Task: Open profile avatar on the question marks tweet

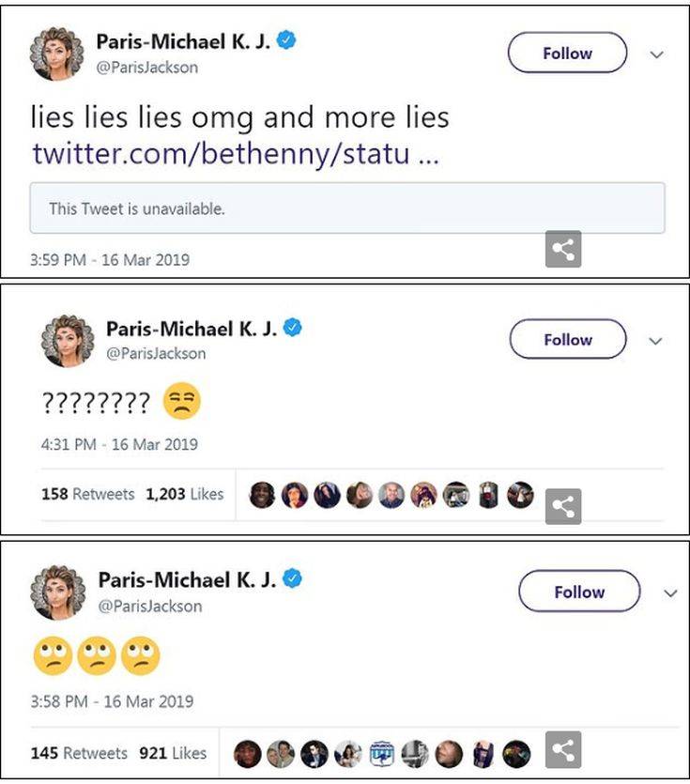Action: [x=68, y=341]
